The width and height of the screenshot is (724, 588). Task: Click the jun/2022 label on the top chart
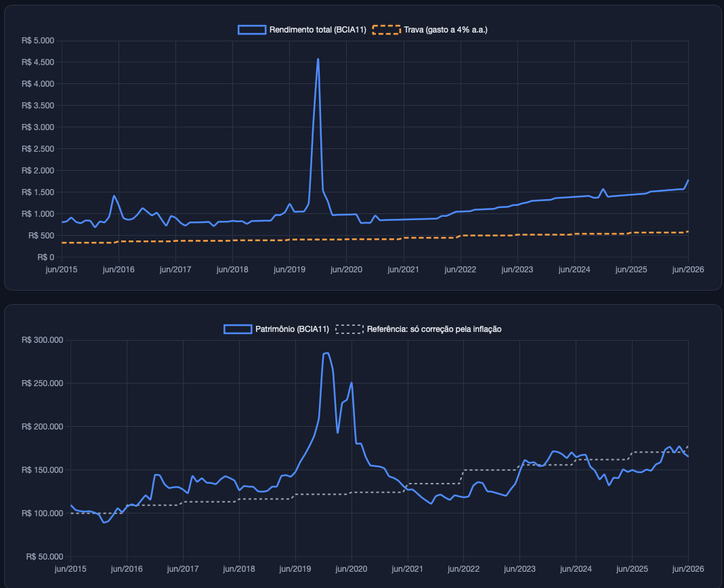coord(461,270)
